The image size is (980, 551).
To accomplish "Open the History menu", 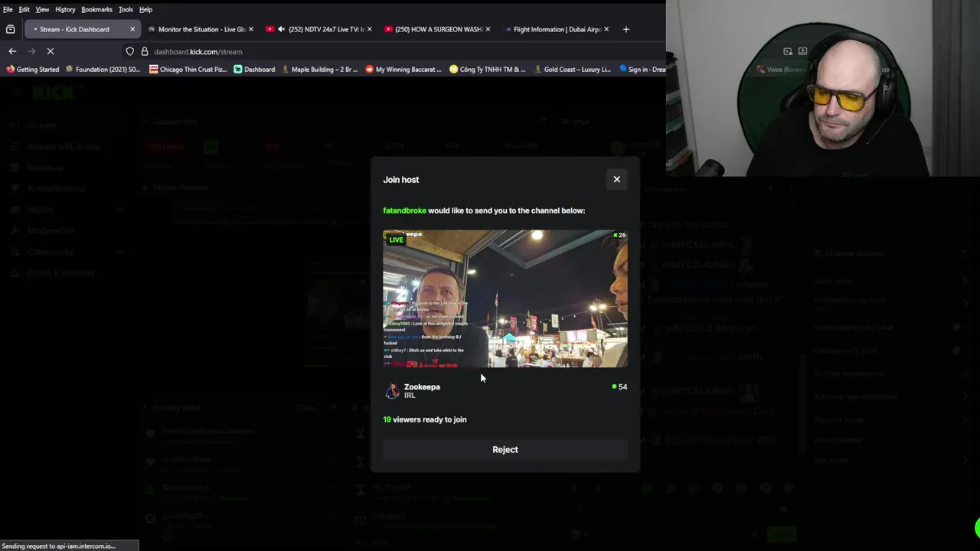I will 65,9.
